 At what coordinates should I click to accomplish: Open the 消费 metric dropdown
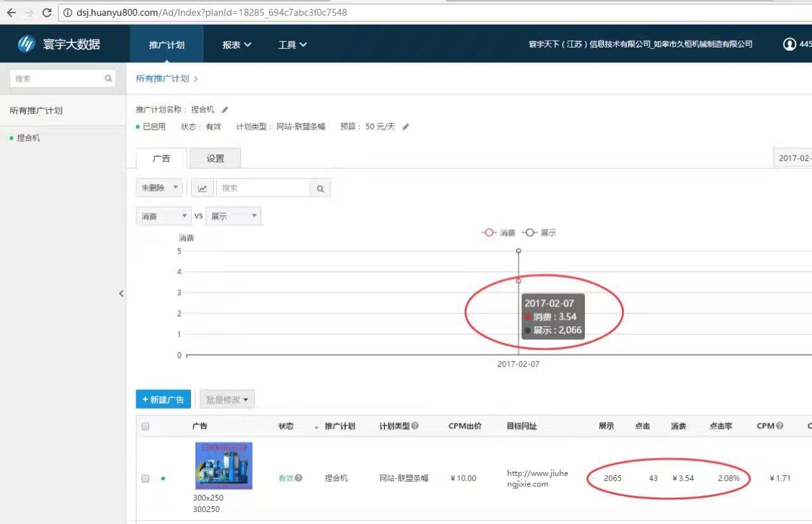point(164,216)
